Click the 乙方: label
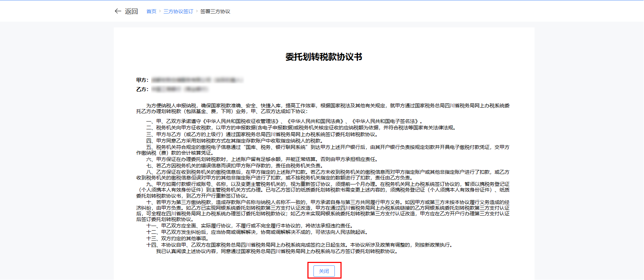 pyautogui.click(x=143, y=89)
